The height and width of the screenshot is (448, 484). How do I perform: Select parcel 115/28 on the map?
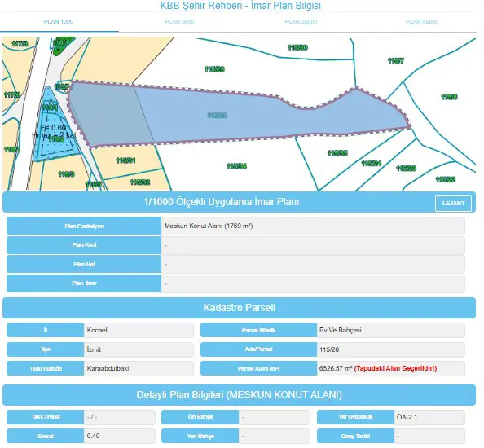[x=214, y=69]
